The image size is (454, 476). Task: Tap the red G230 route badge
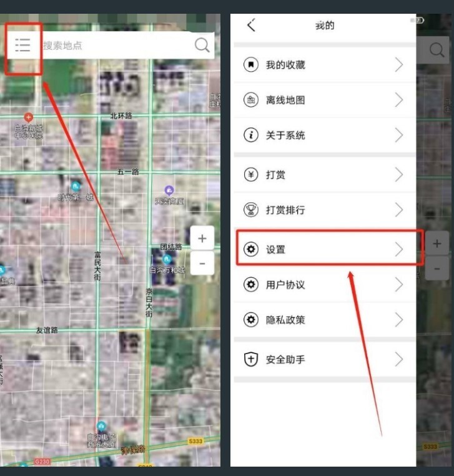point(42,462)
